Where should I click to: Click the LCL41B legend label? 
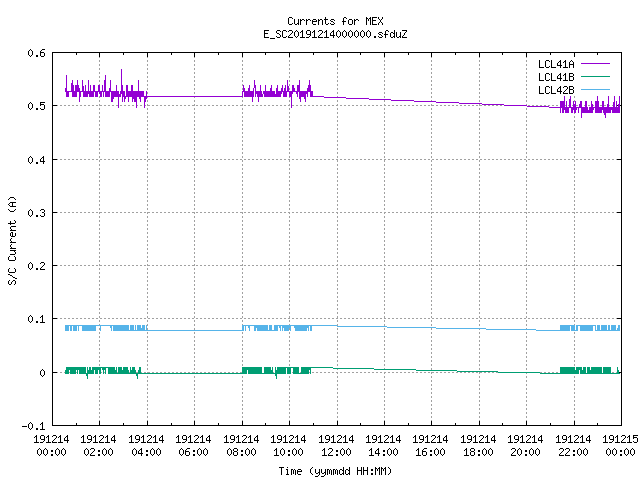coord(556,77)
